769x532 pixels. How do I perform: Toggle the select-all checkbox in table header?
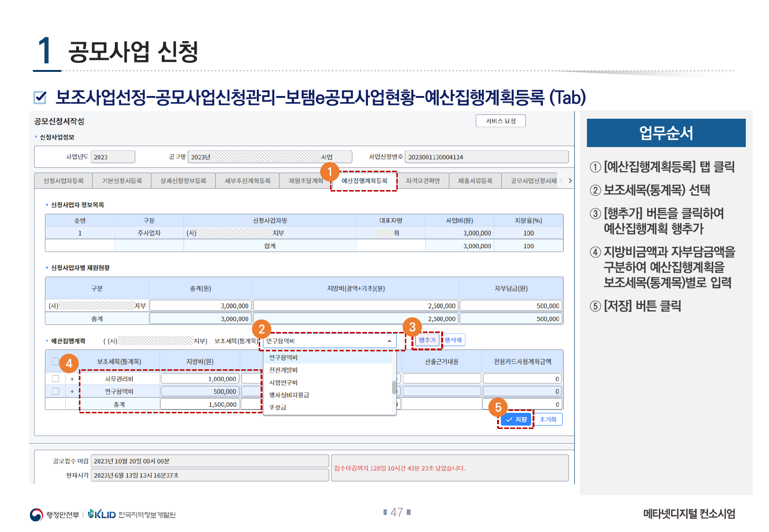pos(55,361)
